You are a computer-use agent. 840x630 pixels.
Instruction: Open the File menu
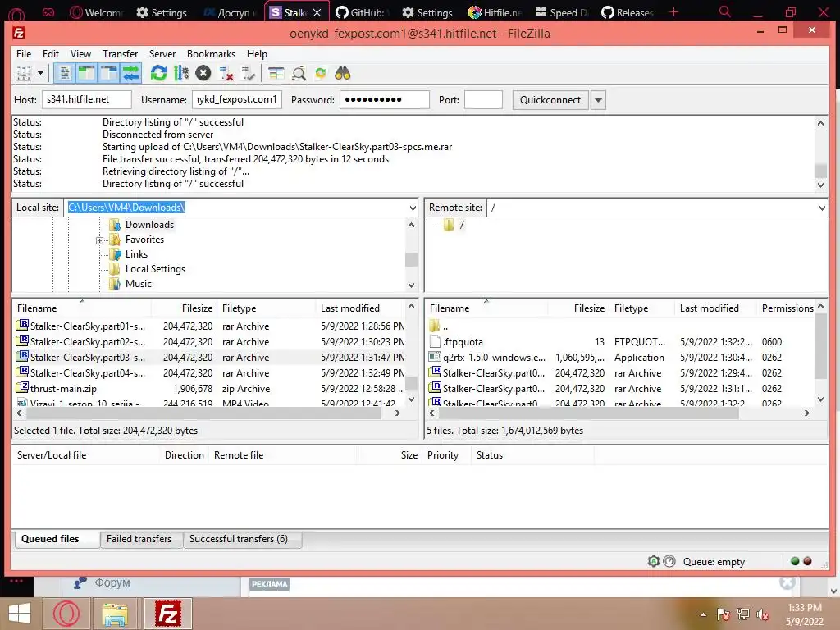tap(24, 54)
